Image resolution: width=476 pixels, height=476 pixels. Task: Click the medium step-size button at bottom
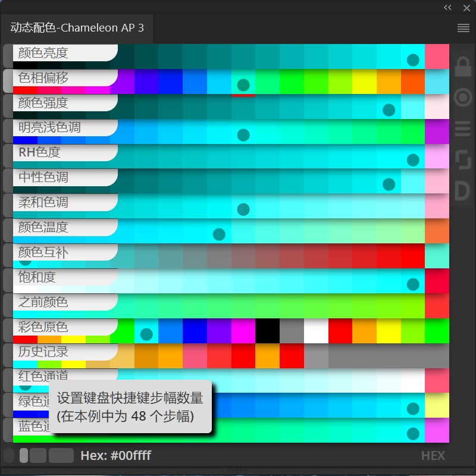click(38, 455)
